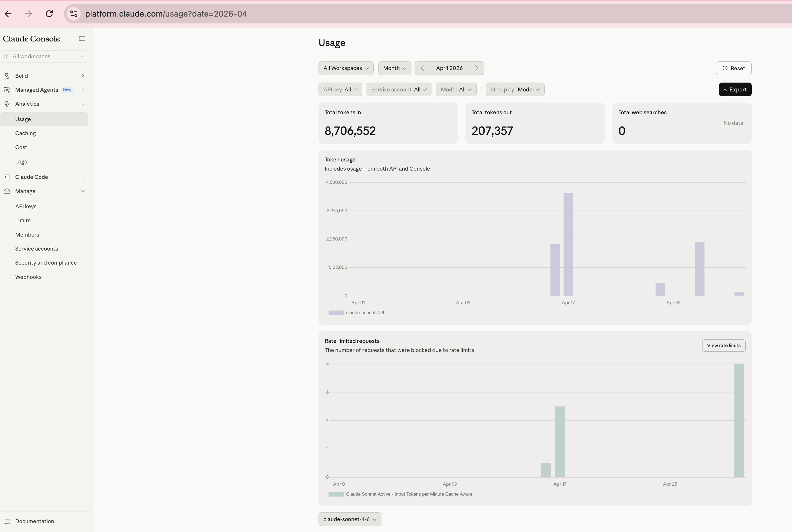The height and width of the screenshot is (532, 792).
Task: Open Security and compliance page
Action: click(46, 263)
